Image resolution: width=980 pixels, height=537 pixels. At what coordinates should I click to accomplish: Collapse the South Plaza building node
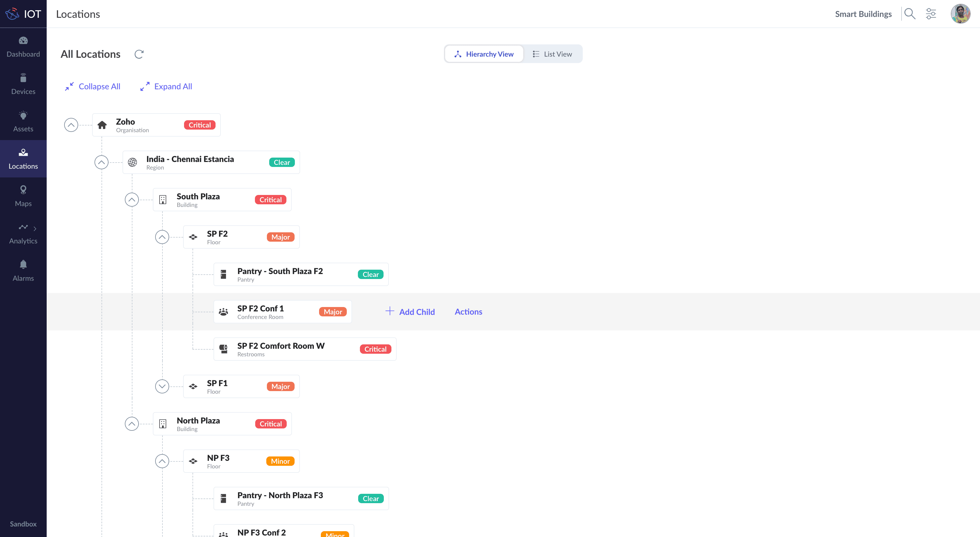tap(132, 199)
